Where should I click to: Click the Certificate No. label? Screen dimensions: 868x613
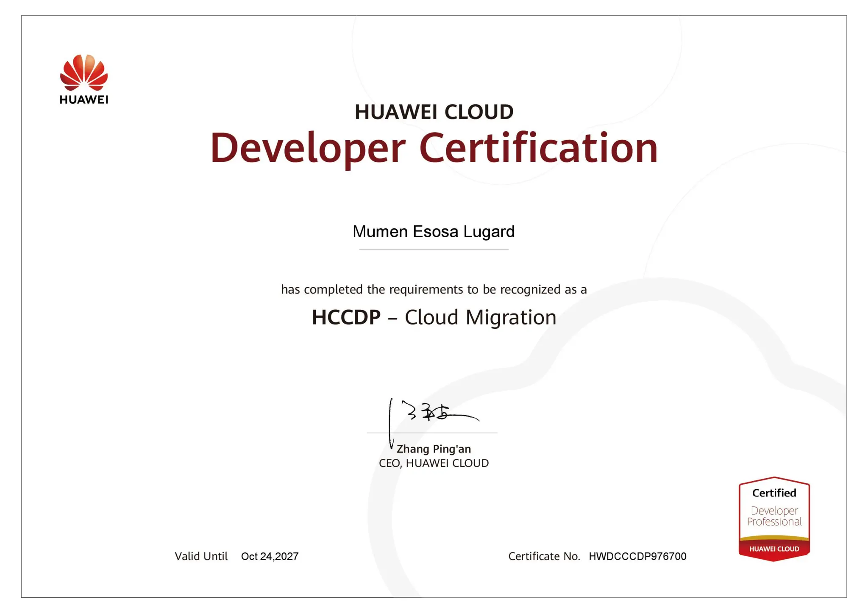(x=544, y=556)
